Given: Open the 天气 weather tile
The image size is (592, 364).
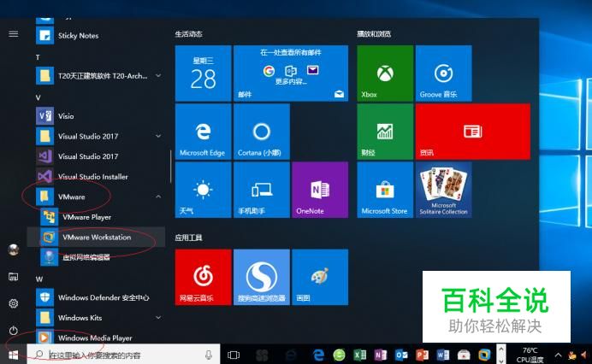Looking at the screenshot, I should (203, 190).
